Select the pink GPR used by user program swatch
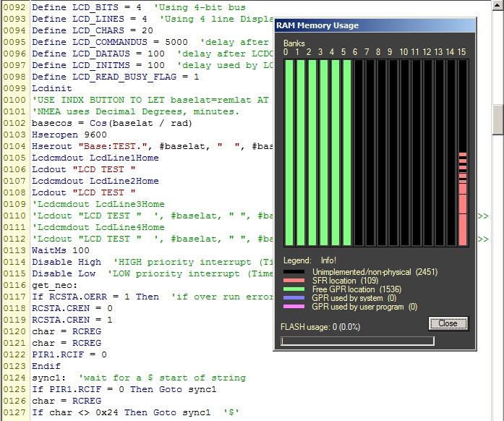The image size is (504, 421). coord(294,307)
